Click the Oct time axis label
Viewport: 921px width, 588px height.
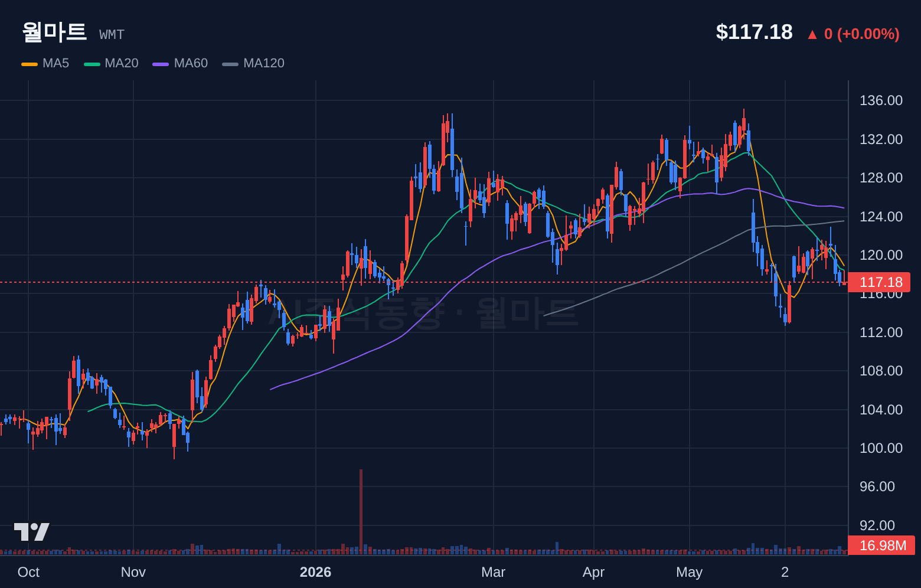28,572
